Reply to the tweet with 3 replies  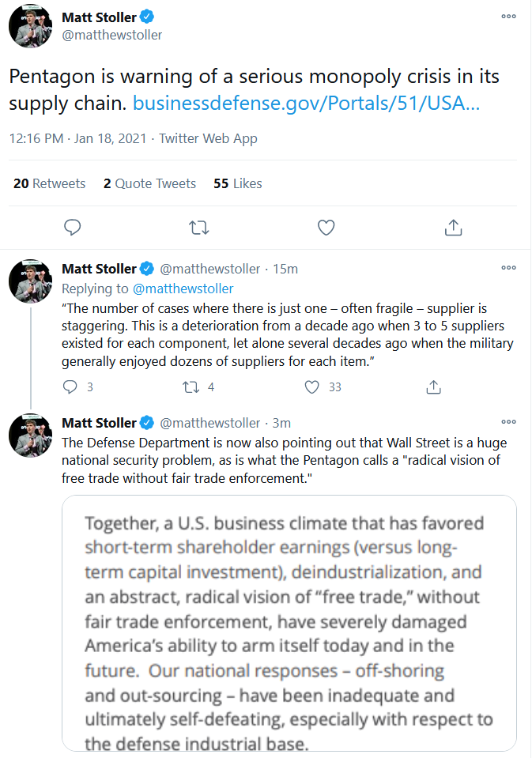click(x=70, y=387)
